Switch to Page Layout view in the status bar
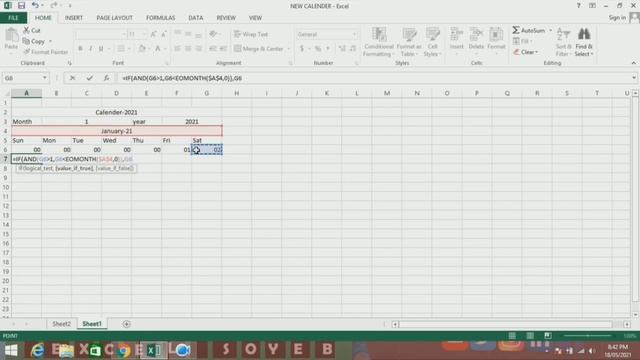This screenshot has height=360, width=640. coord(530,336)
